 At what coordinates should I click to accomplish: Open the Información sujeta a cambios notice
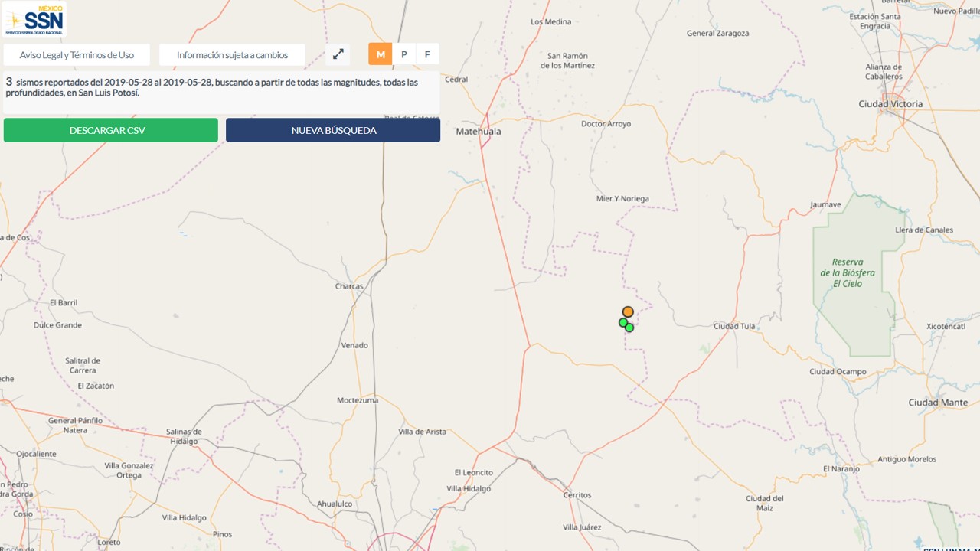coord(232,55)
